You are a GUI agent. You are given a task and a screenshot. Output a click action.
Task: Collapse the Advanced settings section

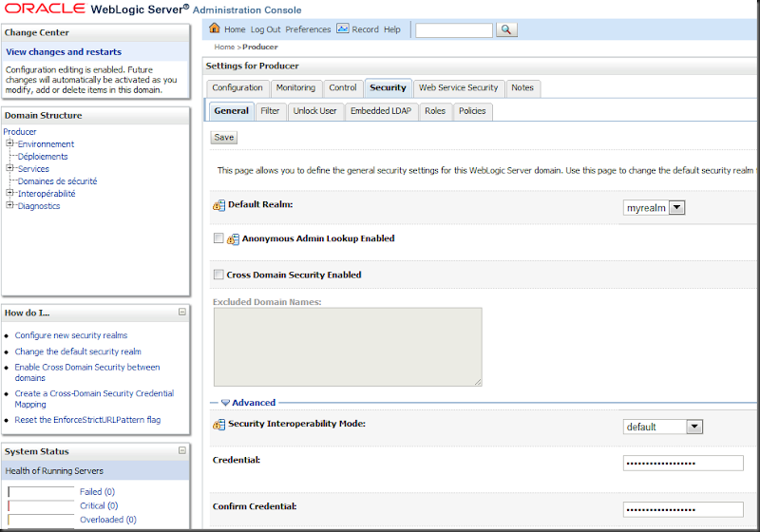[254, 403]
